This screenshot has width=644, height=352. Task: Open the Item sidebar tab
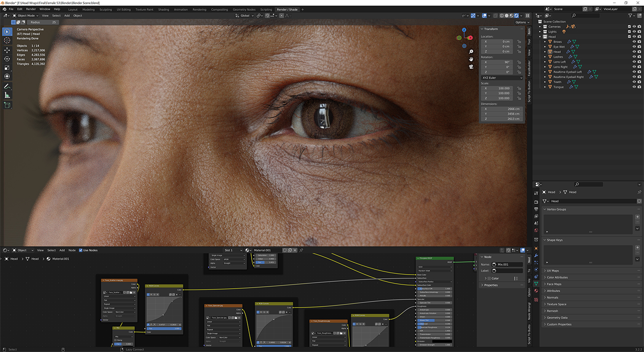[529, 31]
